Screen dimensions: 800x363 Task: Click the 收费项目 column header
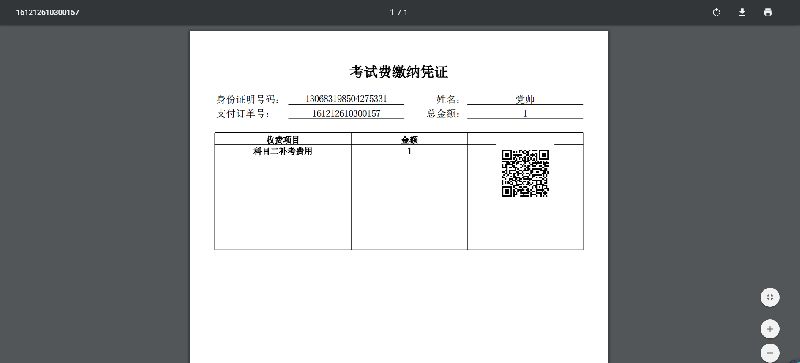(x=283, y=139)
